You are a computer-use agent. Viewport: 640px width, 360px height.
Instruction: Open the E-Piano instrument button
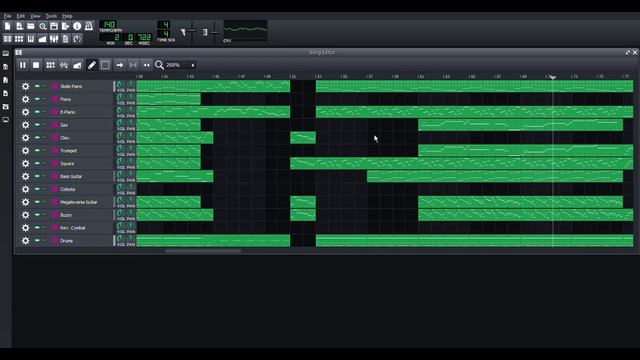[82, 112]
